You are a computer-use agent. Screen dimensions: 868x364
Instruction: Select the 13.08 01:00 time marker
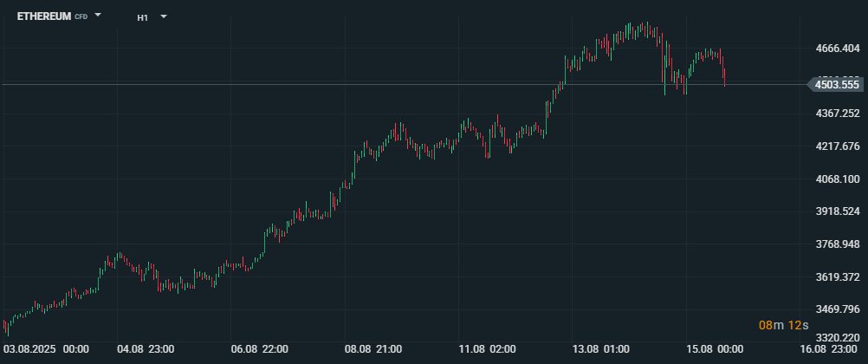point(602,349)
